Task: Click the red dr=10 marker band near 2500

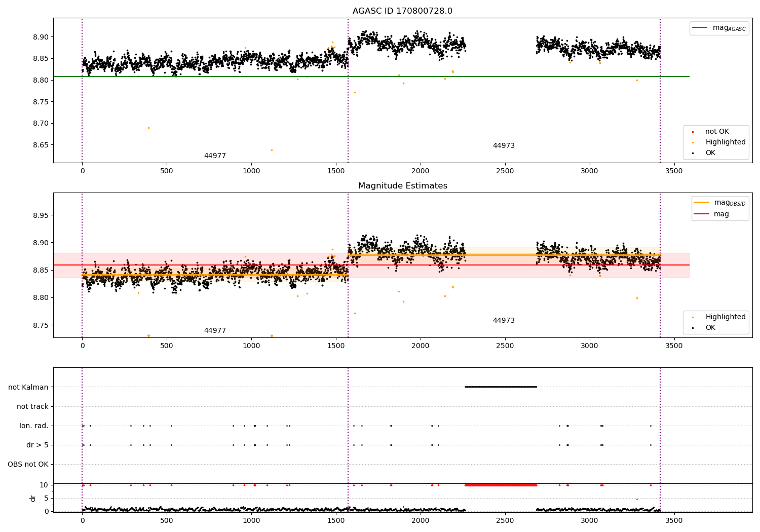Action: tap(501, 485)
